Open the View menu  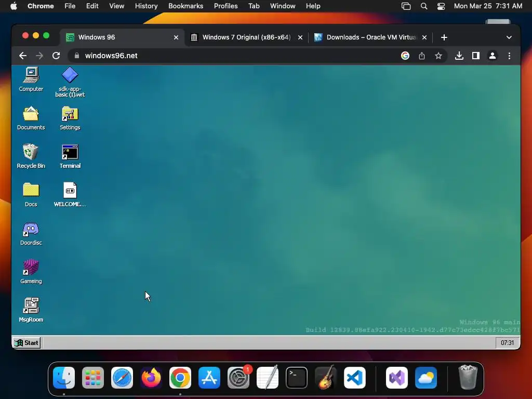coord(117,6)
